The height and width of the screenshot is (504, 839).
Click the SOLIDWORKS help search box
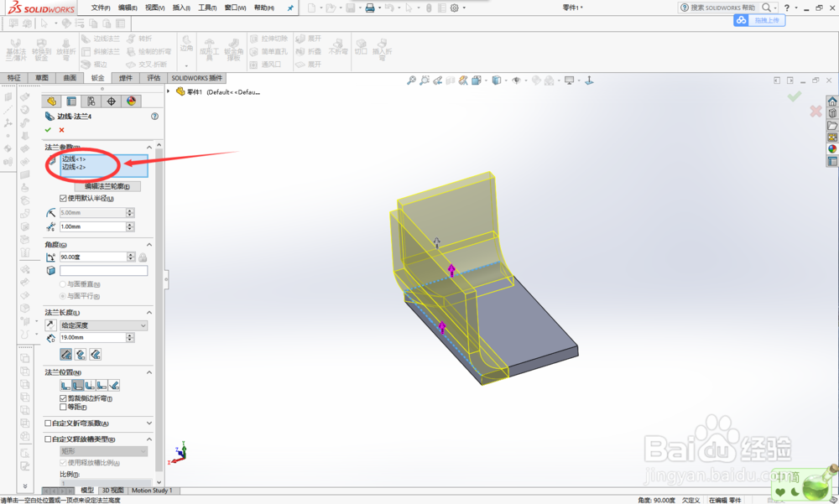(719, 8)
